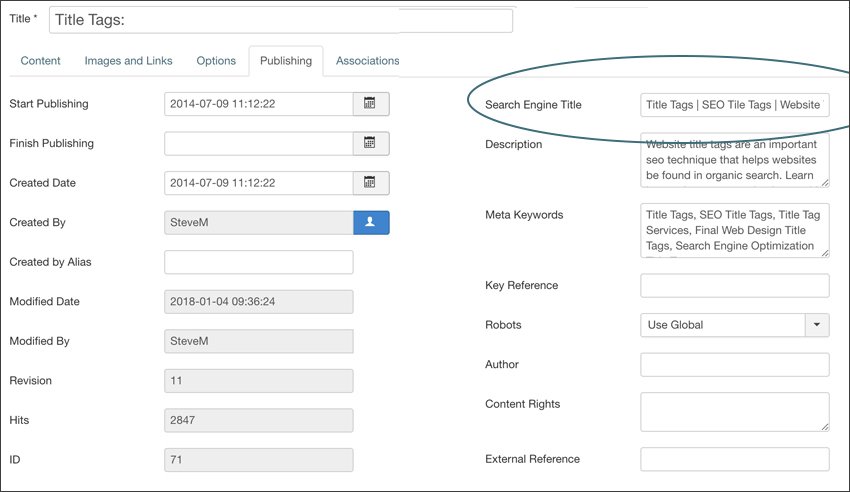This screenshot has height=492, width=850.
Task: Open the Images and Links tab
Action: click(x=128, y=61)
